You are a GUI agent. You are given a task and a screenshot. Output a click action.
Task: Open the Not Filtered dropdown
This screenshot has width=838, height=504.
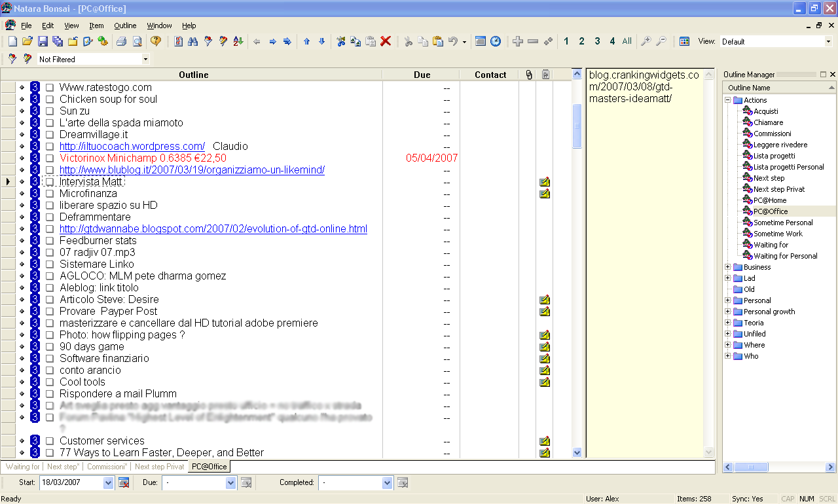tap(145, 59)
